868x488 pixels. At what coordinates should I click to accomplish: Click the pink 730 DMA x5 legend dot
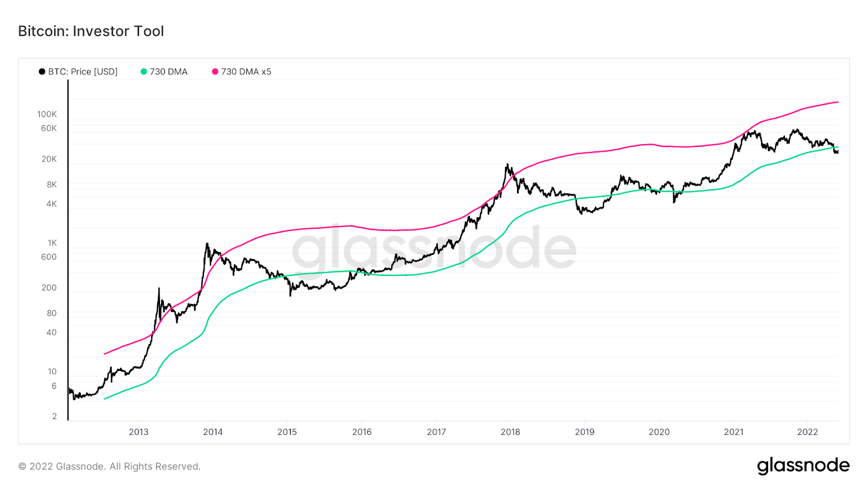tap(215, 72)
